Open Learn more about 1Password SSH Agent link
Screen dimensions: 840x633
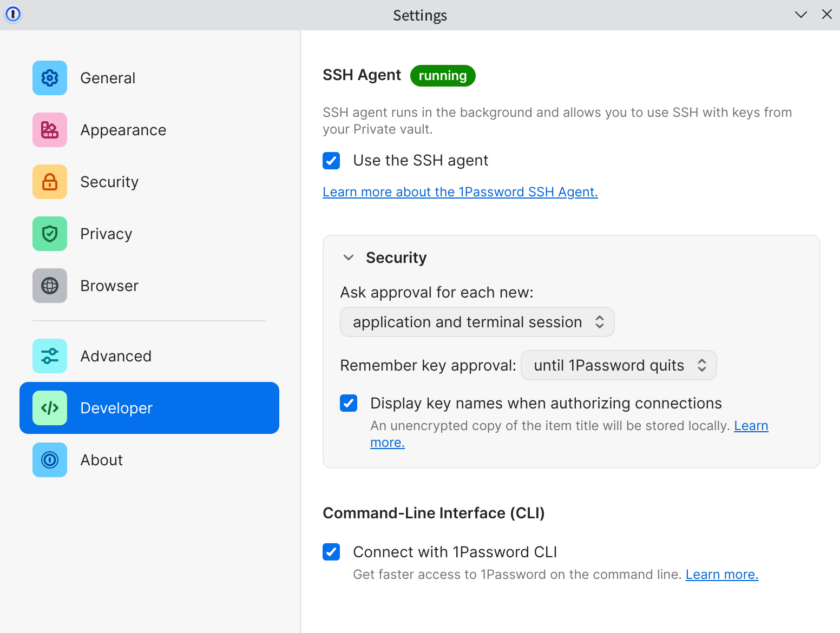460,192
